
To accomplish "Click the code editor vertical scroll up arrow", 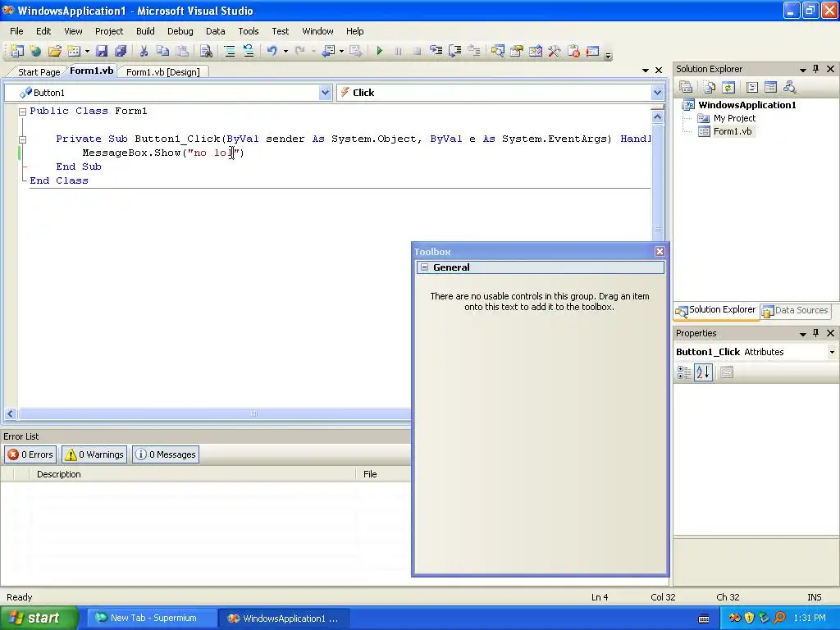I will pos(657,116).
